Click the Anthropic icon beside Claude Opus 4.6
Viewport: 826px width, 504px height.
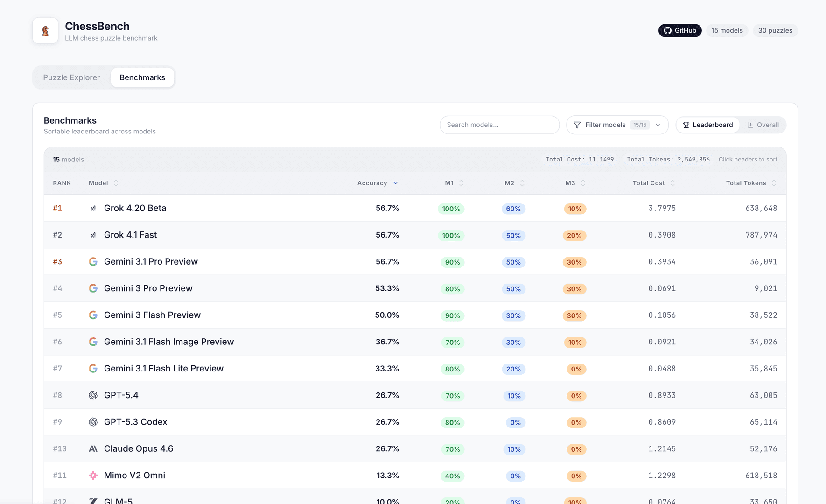tap(93, 449)
